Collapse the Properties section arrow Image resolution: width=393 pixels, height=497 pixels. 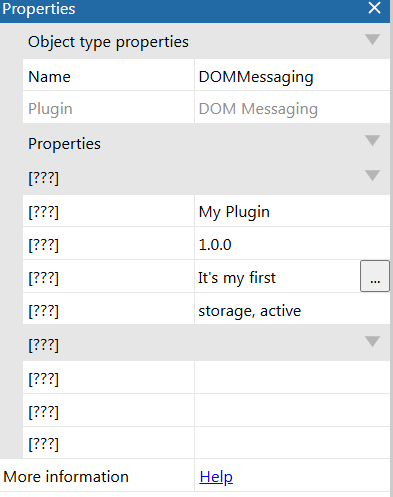[x=372, y=141]
